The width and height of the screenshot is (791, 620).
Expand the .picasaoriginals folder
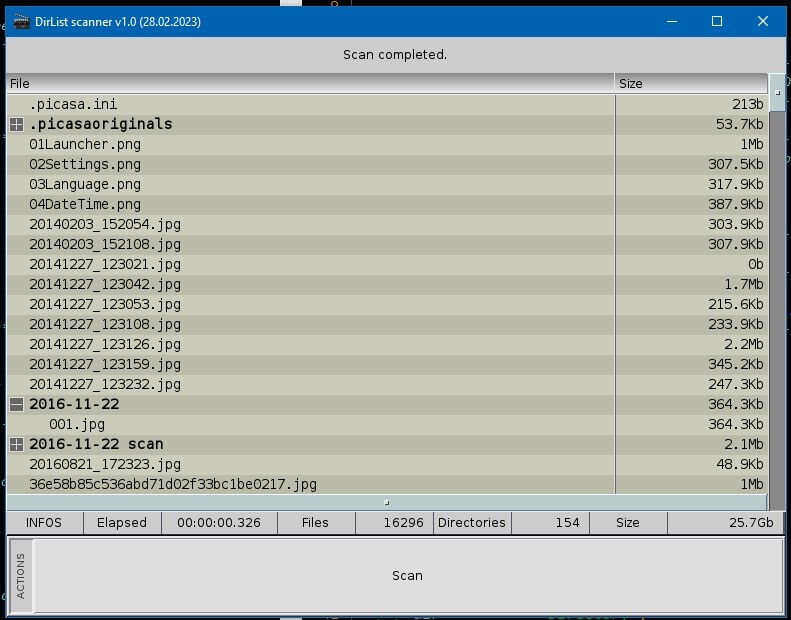click(17, 124)
